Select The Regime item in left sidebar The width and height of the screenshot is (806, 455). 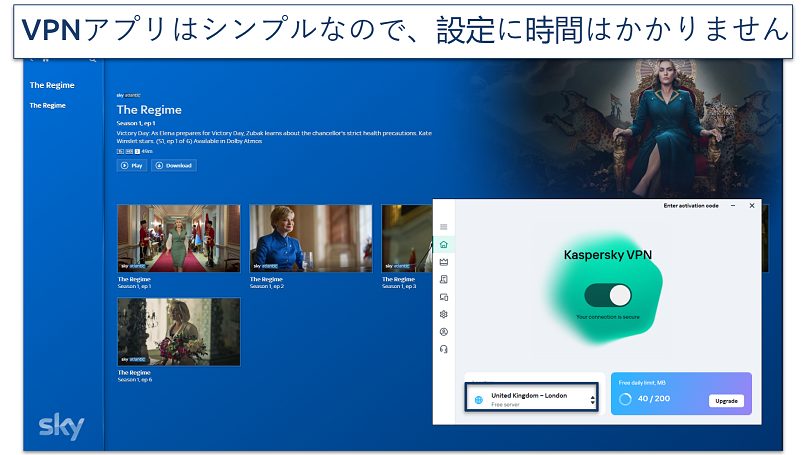[48, 105]
